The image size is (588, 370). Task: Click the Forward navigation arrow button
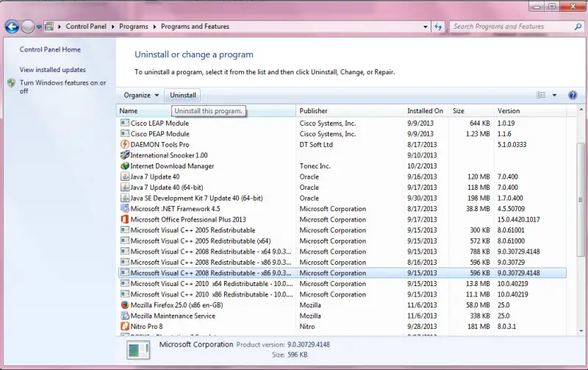tap(28, 26)
